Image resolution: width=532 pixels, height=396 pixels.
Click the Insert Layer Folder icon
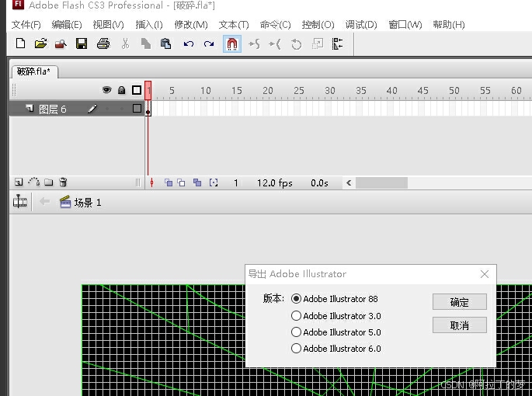49,182
